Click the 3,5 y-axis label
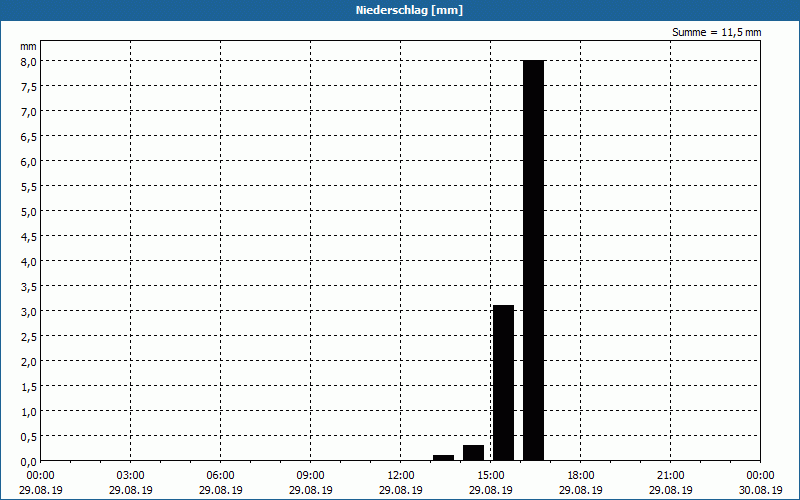The height and width of the screenshot is (500, 800). [29, 286]
